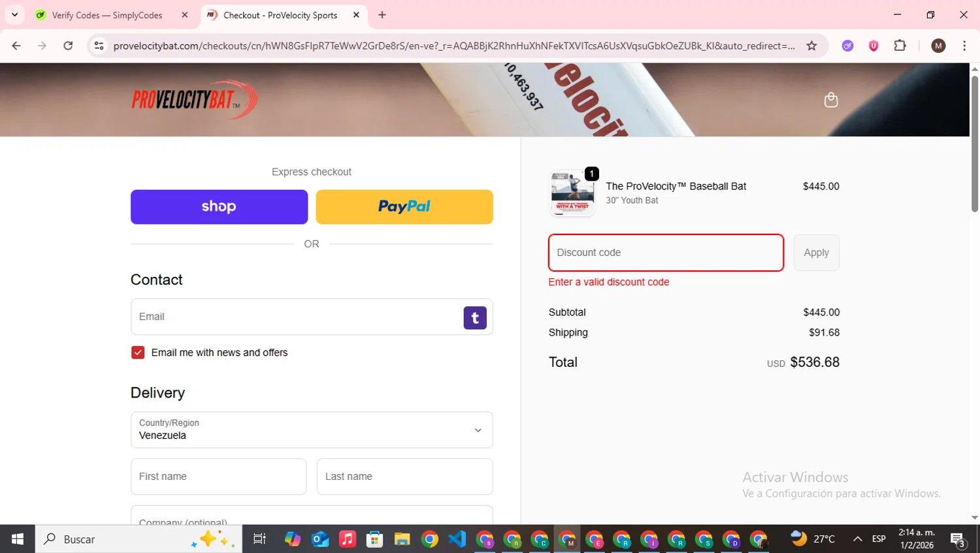View site information icon in address bar
This screenshot has width=980, height=553.
[99, 46]
